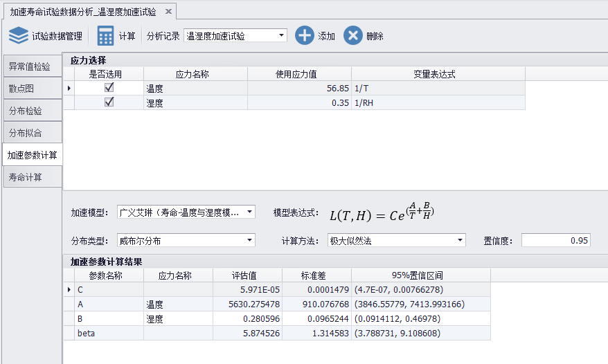Click the 标准差 column header

(x=316, y=275)
